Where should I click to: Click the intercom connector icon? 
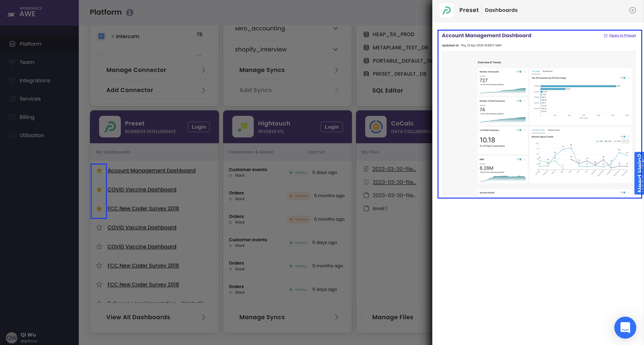(101, 36)
